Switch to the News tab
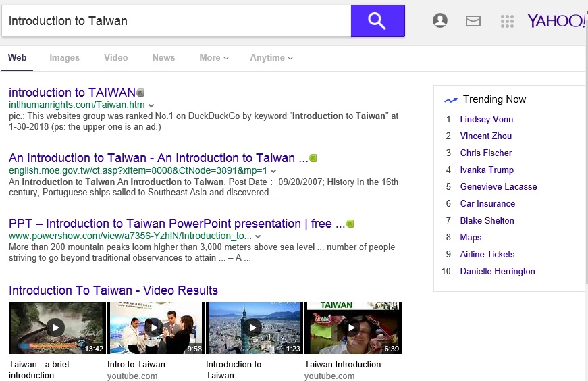 163,58
